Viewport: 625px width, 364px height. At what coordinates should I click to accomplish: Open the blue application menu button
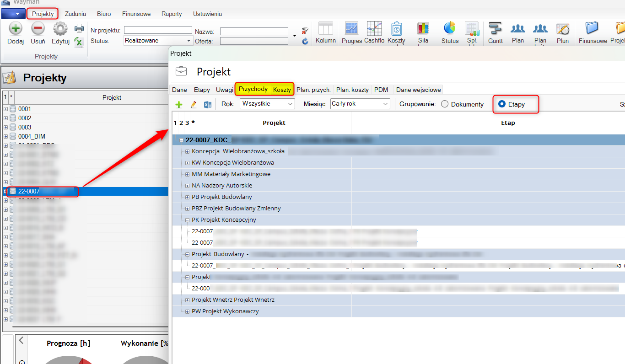click(x=13, y=14)
